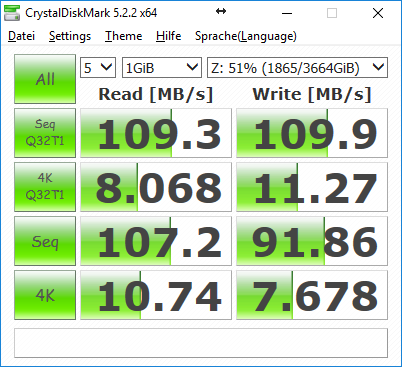Viewport: 402px width, 367px height.
Task: Open the Sprache(Language) menu
Action: pos(246,36)
